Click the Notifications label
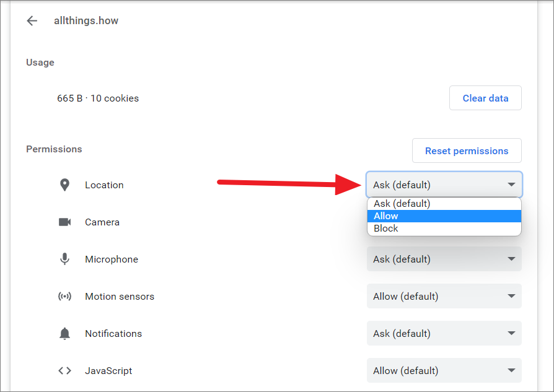This screenshot has width=554, height=392. click(113, 333)
